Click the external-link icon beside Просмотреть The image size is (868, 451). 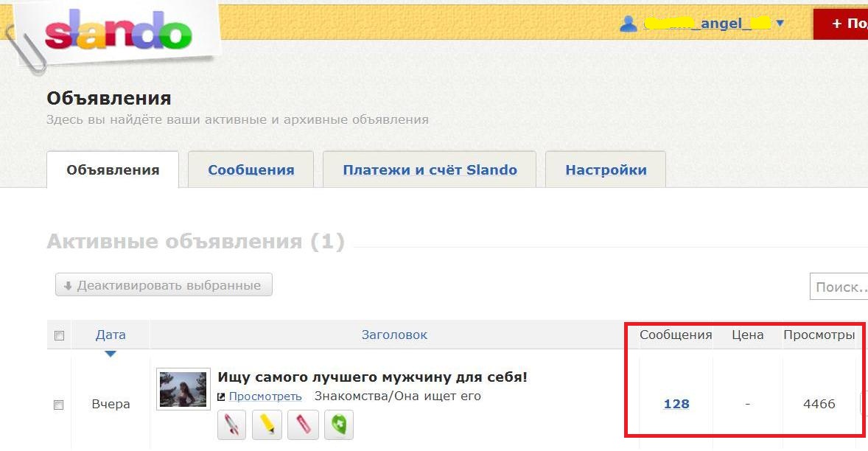coord(222,396)
